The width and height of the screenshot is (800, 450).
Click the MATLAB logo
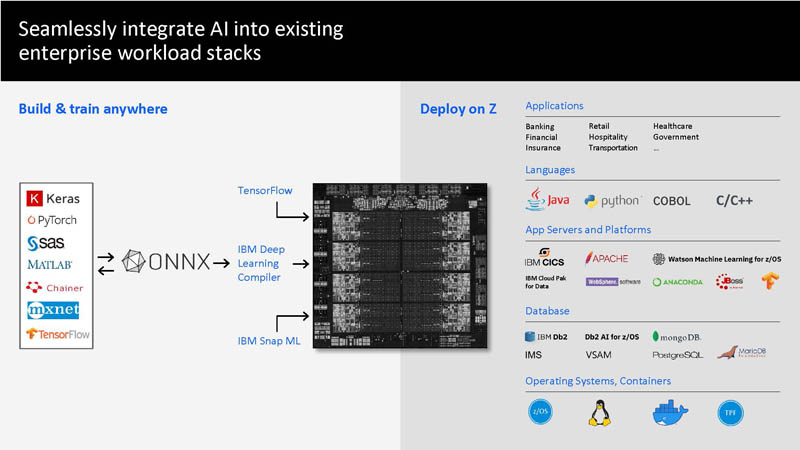(49, 265)
